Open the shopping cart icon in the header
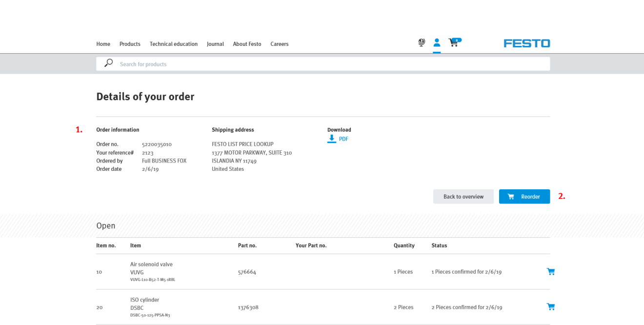644x325 pixels. [453, 43]
